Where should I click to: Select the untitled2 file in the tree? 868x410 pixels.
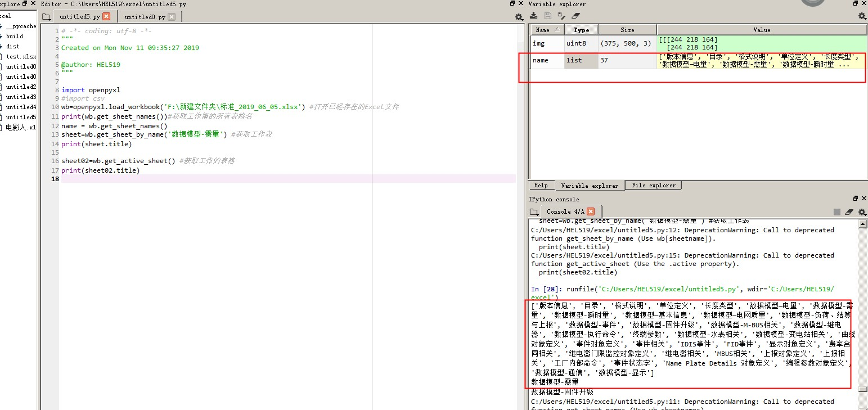[21, 87]
